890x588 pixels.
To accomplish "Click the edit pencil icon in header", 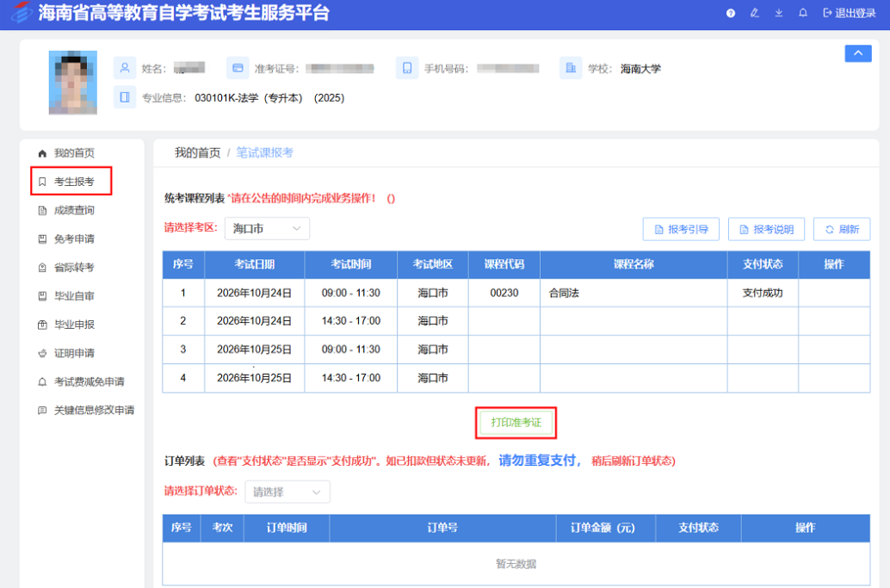I will [x=754, y=13].
